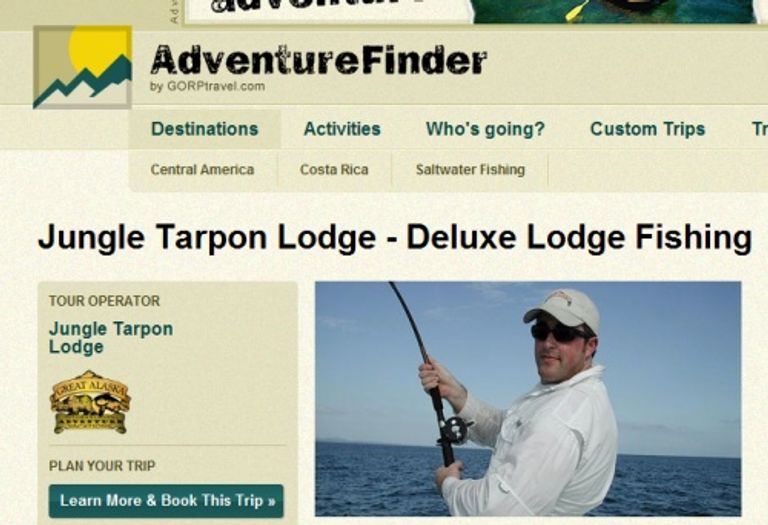
Task: Click the by GORPtravel.com tagline
Action: pyautogui.click(x=207, y=86)
